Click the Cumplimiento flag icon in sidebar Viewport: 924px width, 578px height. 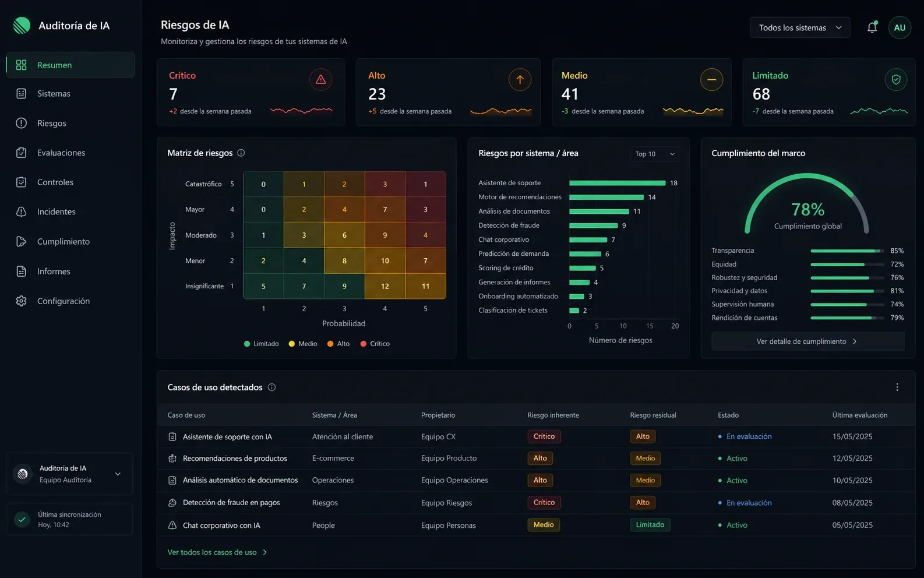point(22,242)
